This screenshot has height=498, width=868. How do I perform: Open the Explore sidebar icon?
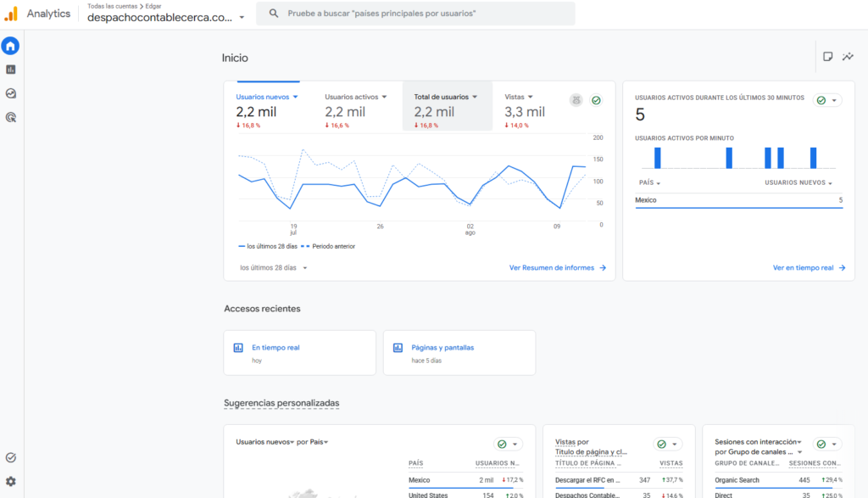[x=10, y=93]
